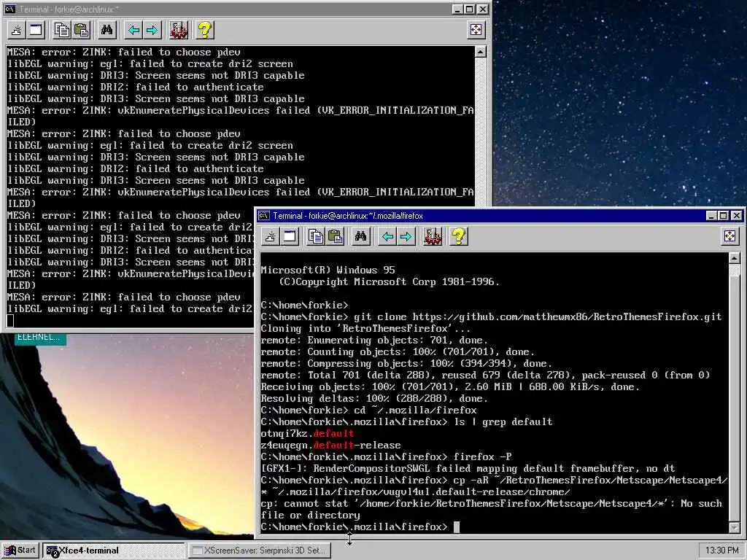Open new tab in the background terminal toolbar

click(17, 31)
